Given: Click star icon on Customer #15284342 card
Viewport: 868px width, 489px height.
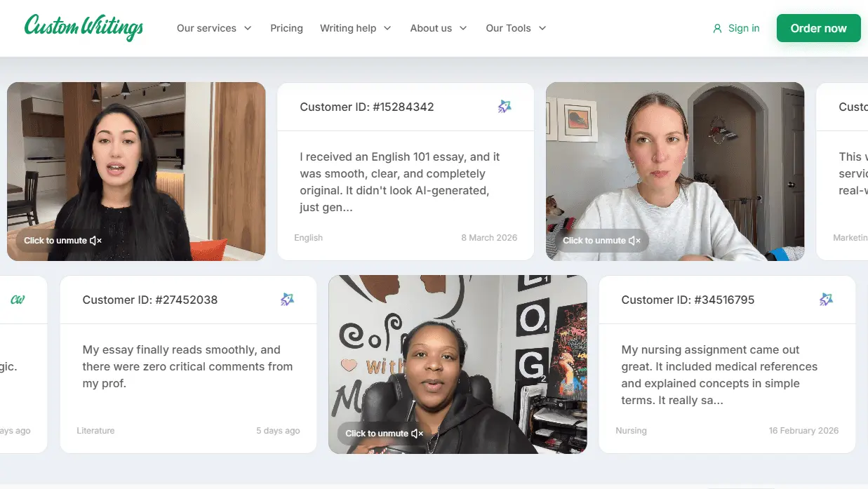Looking at the screenshot, I should pyautogui.click(x=505, y=107).
